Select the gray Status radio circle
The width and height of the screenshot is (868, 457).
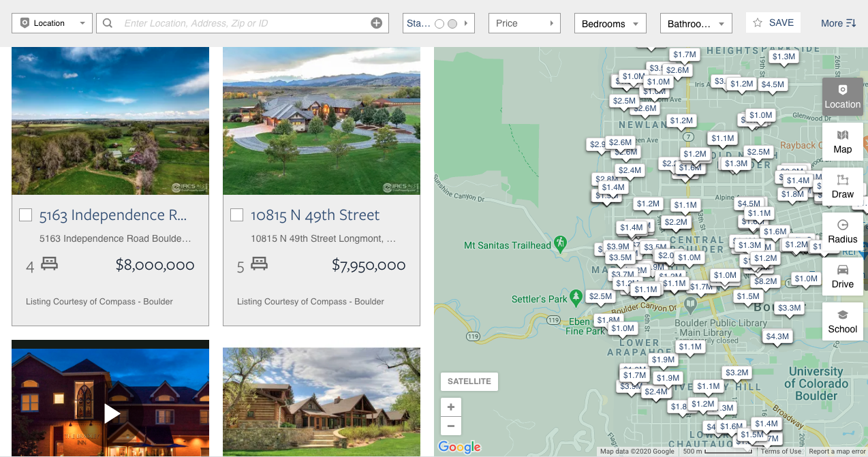pos(452,24)
